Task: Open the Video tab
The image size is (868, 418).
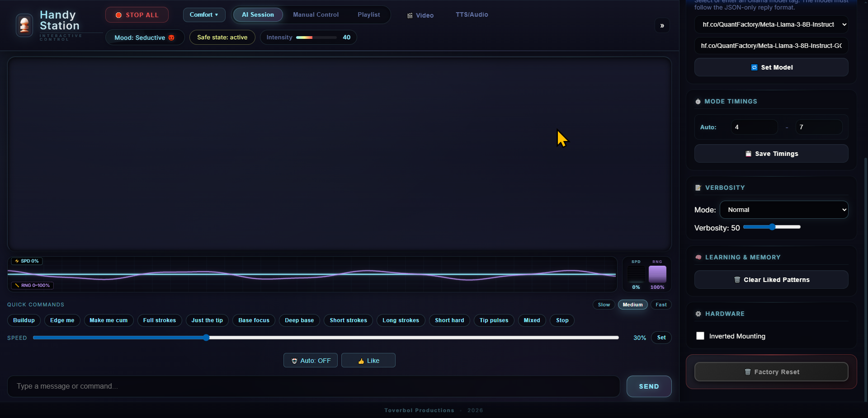Action: point(420,15)
